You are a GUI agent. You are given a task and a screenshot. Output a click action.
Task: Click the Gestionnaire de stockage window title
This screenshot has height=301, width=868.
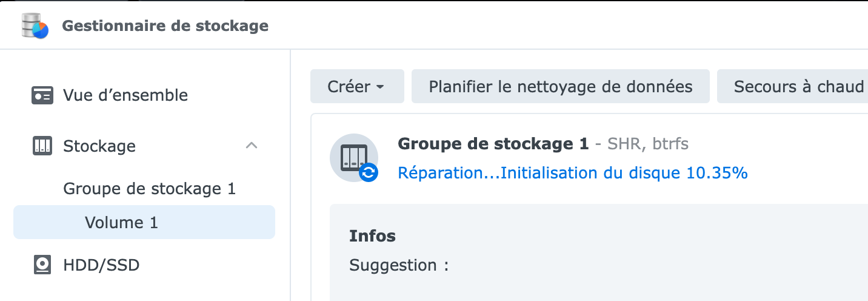click(x=165, y=26)
